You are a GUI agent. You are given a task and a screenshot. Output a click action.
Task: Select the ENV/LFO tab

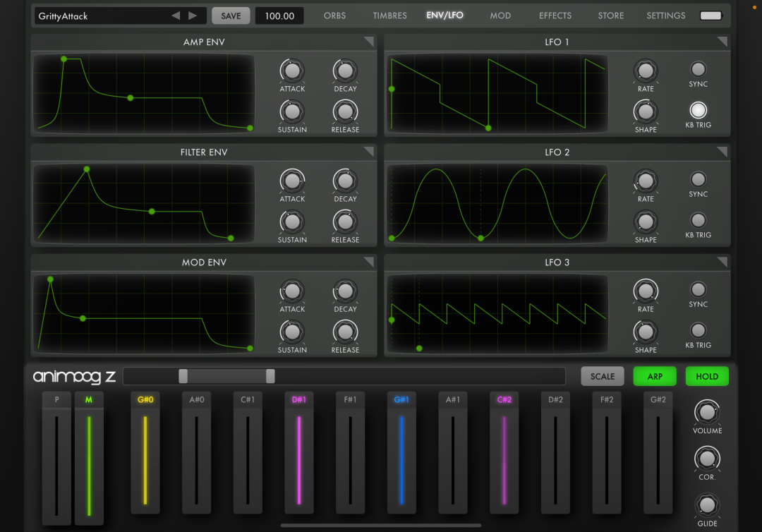coord(445,16)
